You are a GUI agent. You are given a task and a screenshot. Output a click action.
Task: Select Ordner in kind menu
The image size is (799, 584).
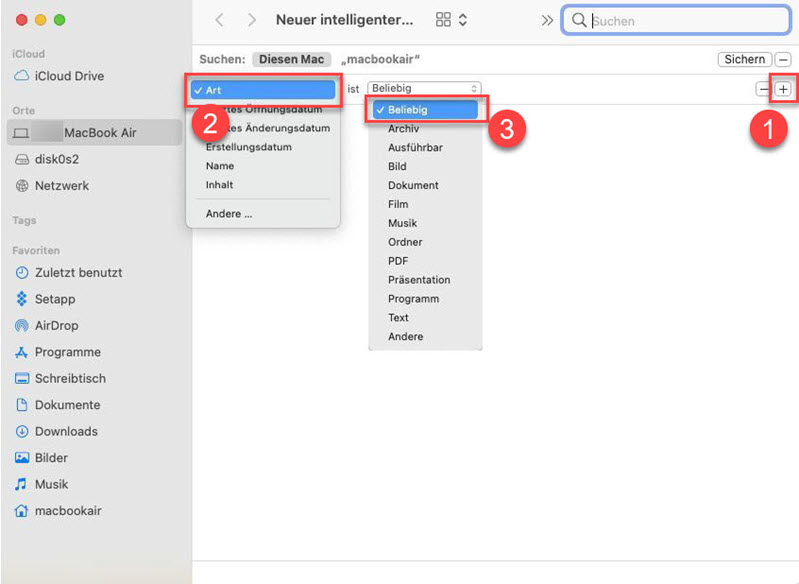[405, 242]
